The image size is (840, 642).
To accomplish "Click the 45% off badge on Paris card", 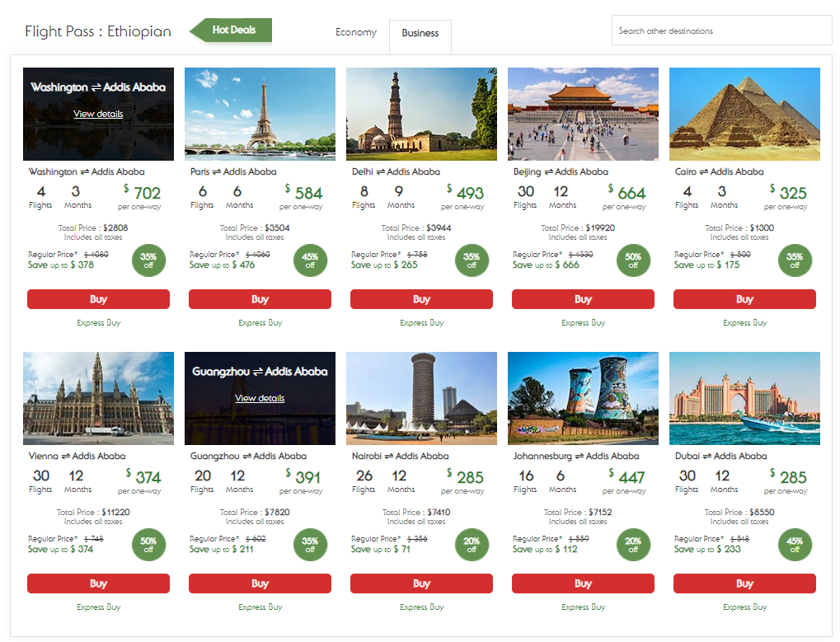I will pyautogui.click(x=310, y=260).
